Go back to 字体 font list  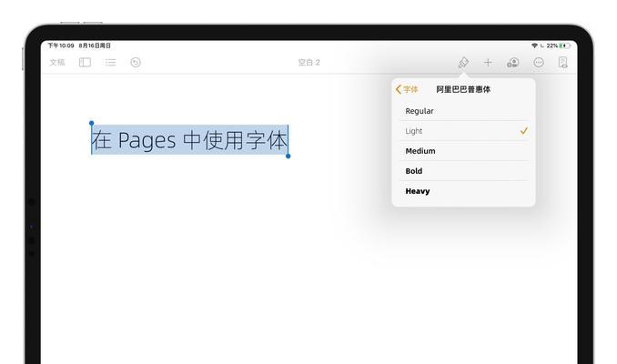407,89
